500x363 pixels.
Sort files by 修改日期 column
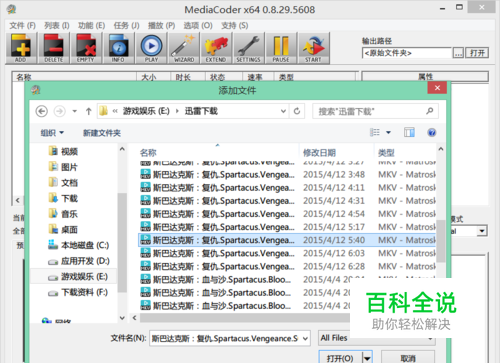click(x=337, y=152)
